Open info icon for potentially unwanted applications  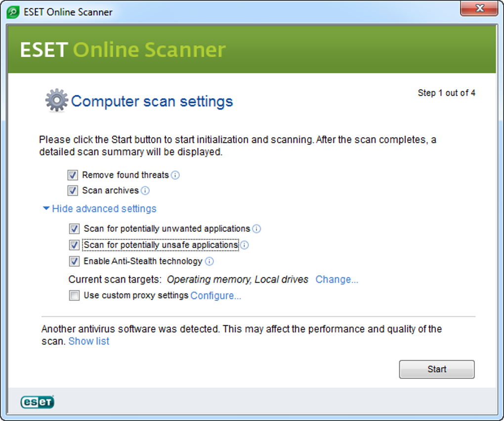pyautogui.click(x=256, y=229)
